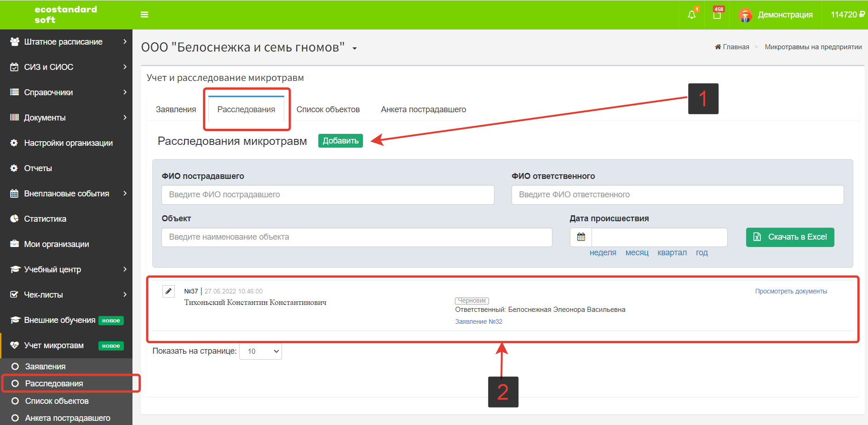The image size is (868, 425).
Task: Click the Отчеты gear icon
Action: pos(14,168)
